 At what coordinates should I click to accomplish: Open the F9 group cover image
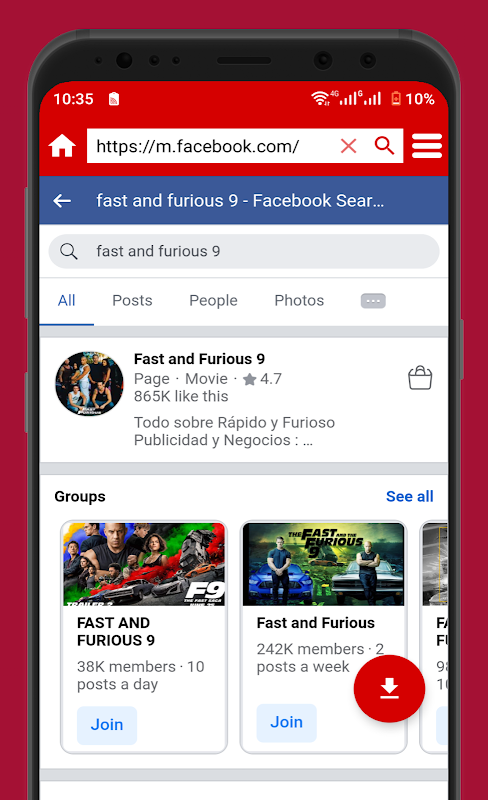coord(144,564)
